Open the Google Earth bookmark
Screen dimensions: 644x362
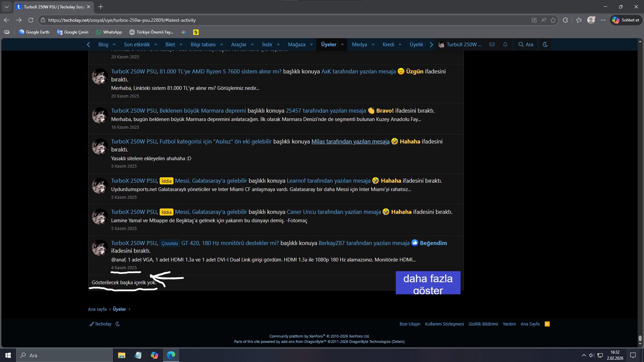point(34,32)
